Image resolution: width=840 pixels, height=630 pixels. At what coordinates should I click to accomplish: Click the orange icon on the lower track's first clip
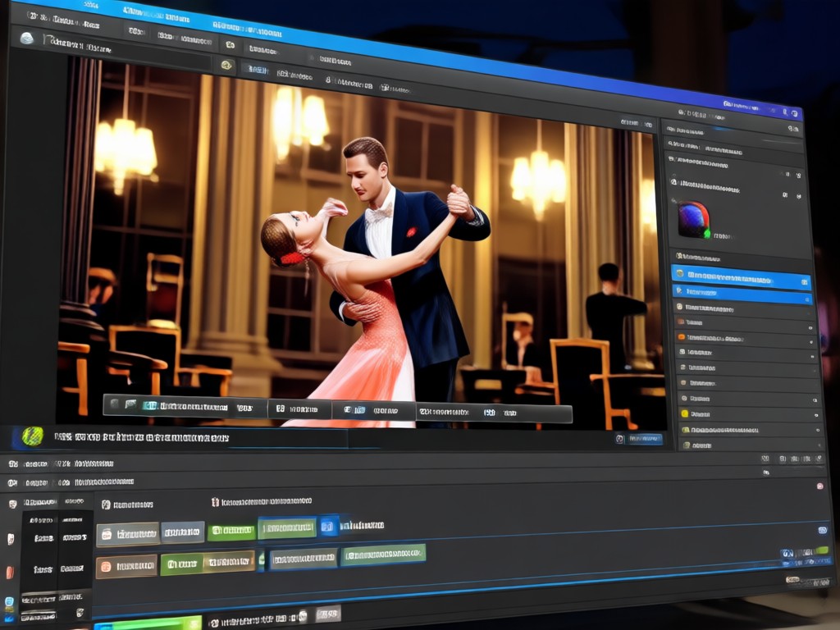point(106,566)
